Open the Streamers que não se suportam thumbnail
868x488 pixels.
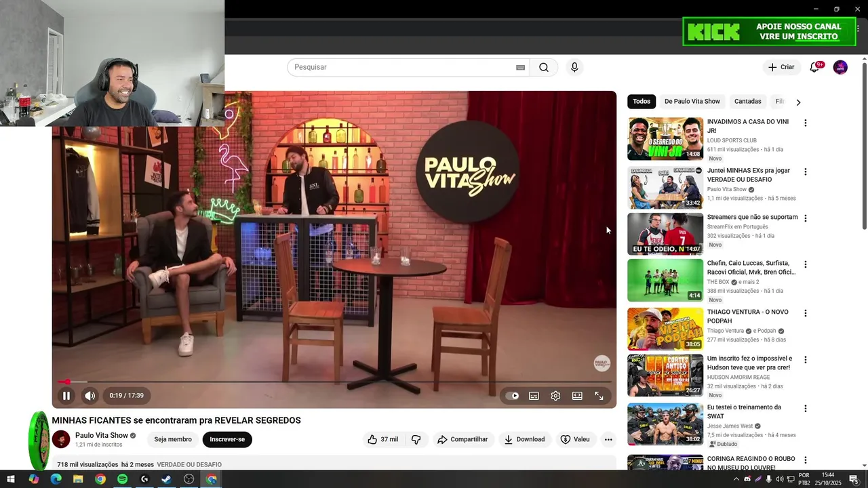tap(665, 234)
